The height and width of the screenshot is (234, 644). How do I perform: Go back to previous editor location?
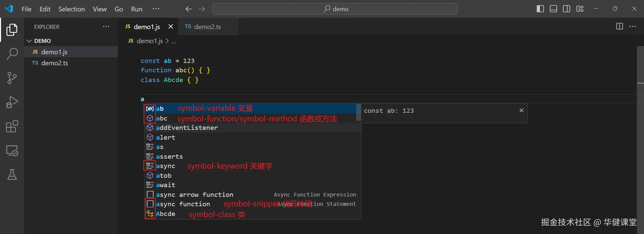[x=189, y=9]
